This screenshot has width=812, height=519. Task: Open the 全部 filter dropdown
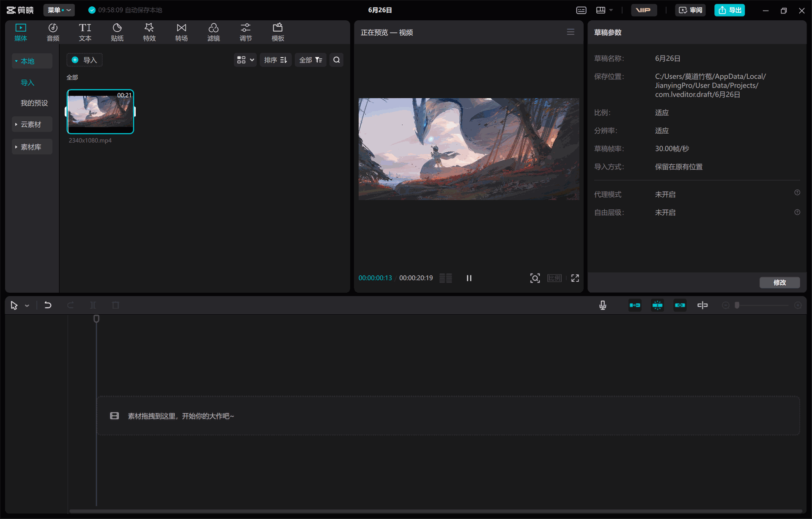tap(310, 60)
